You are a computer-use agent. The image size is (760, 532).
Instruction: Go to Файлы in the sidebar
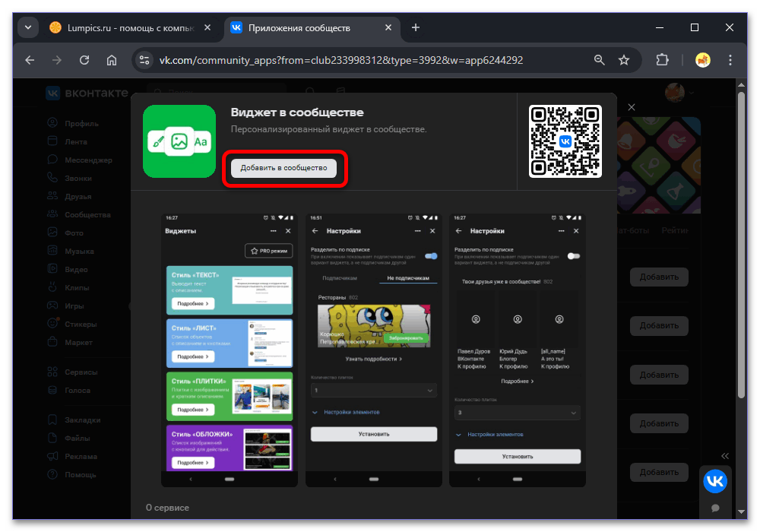coord(68,438)
